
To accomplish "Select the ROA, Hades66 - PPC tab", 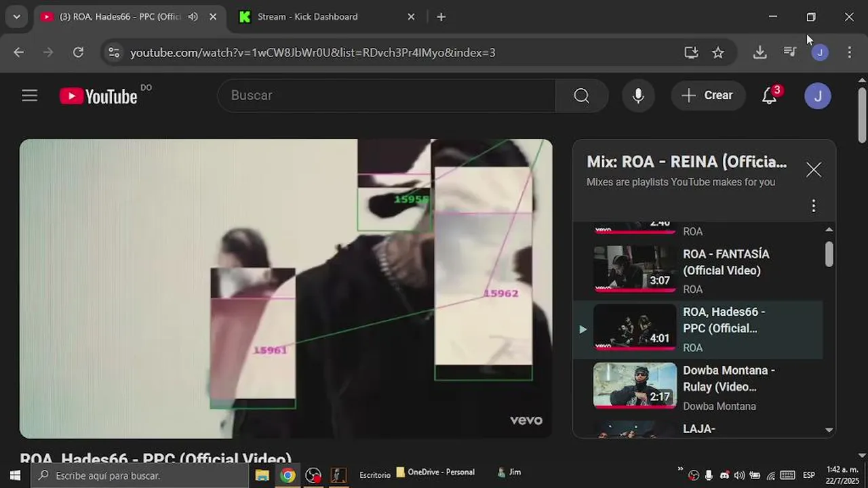I will point(120,17).
